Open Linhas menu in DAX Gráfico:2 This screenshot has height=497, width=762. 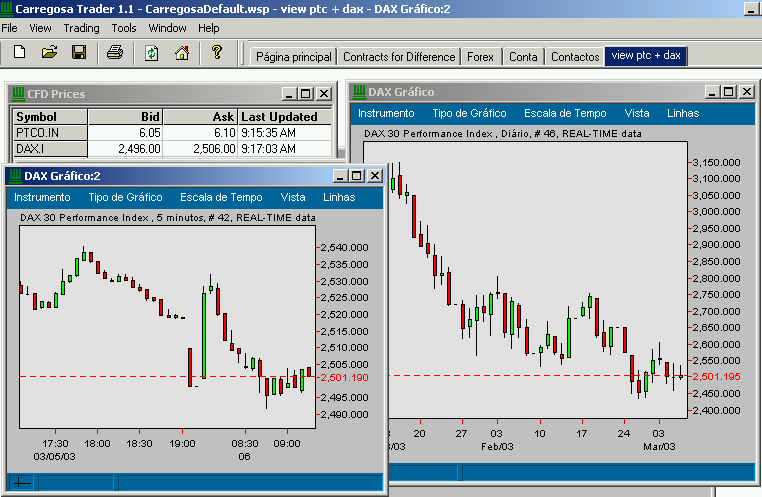339,197
